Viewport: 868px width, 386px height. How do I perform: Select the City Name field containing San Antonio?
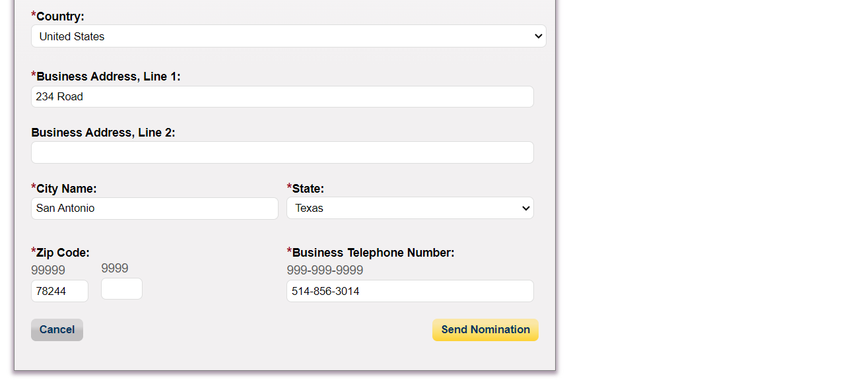coord(154,209)
